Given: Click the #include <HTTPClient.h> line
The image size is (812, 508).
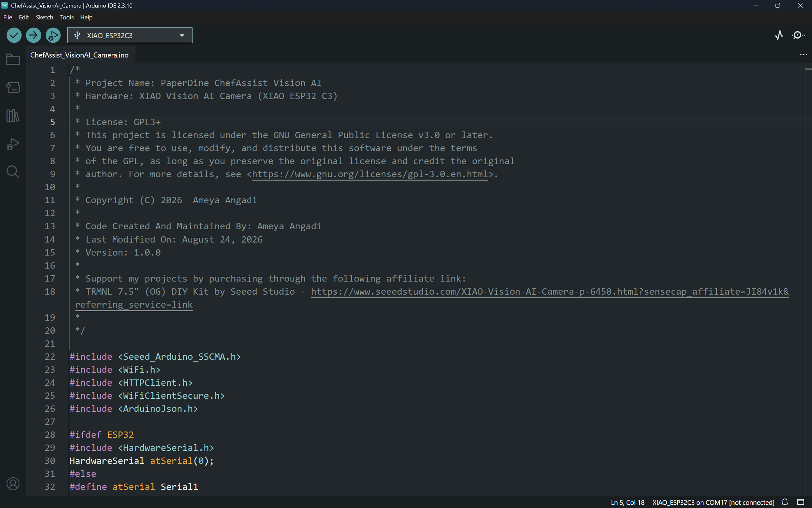Looking at the screenshot, I should [131, 383].
